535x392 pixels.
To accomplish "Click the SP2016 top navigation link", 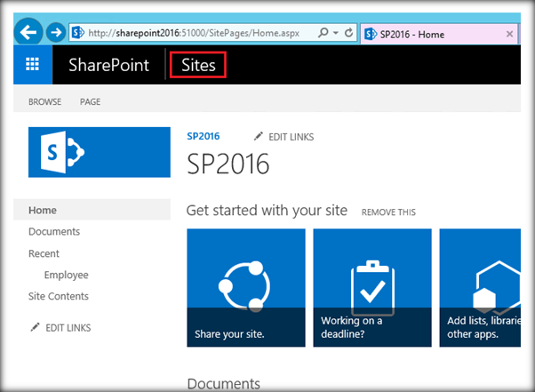I will click(x=204, y=136).
